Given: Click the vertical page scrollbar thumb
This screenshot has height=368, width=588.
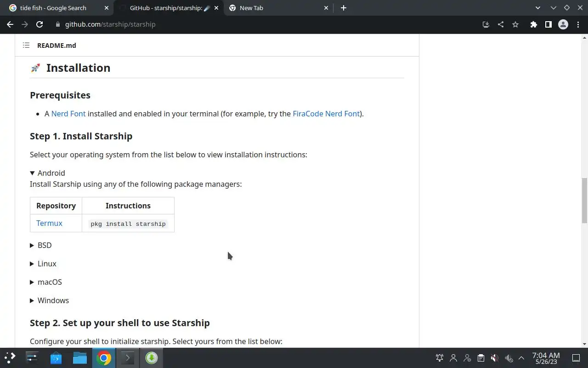Looking at the screenshot, I should [x=584, y=200].
